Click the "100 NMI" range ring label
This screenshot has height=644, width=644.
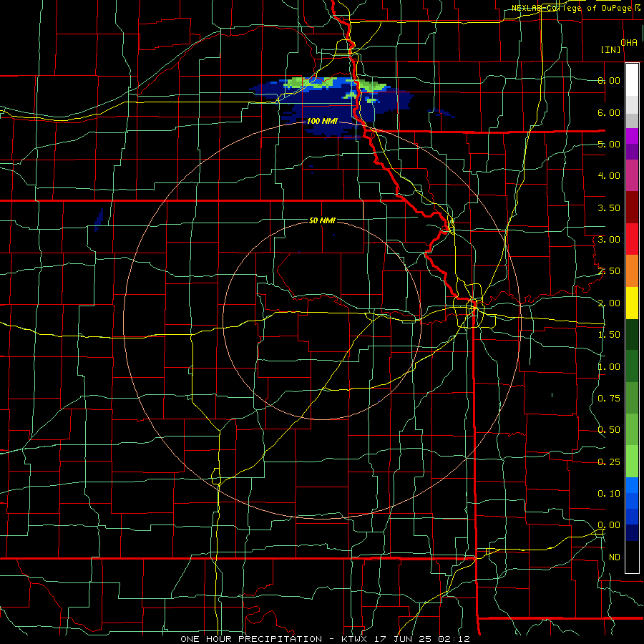(322, 121)
